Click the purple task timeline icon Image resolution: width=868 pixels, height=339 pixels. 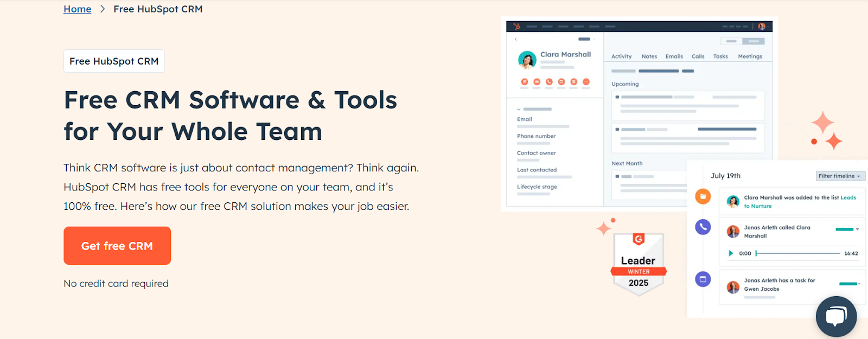coord(703,279)
